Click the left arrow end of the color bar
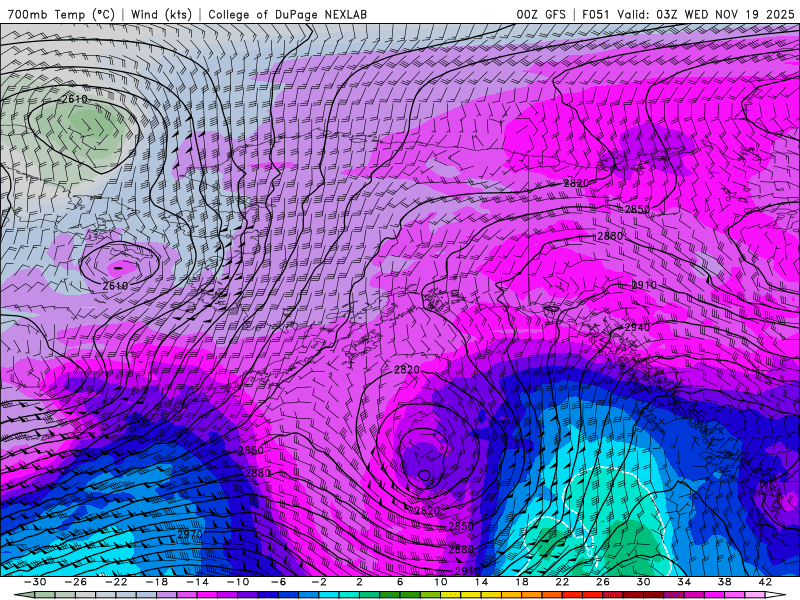 tap(24, 595)
